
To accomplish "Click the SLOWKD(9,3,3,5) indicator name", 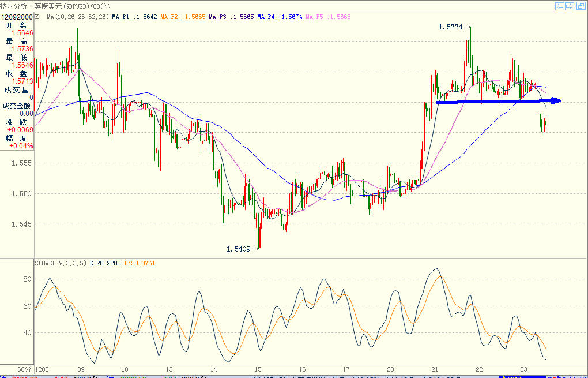I will click(x=61, y=263).
